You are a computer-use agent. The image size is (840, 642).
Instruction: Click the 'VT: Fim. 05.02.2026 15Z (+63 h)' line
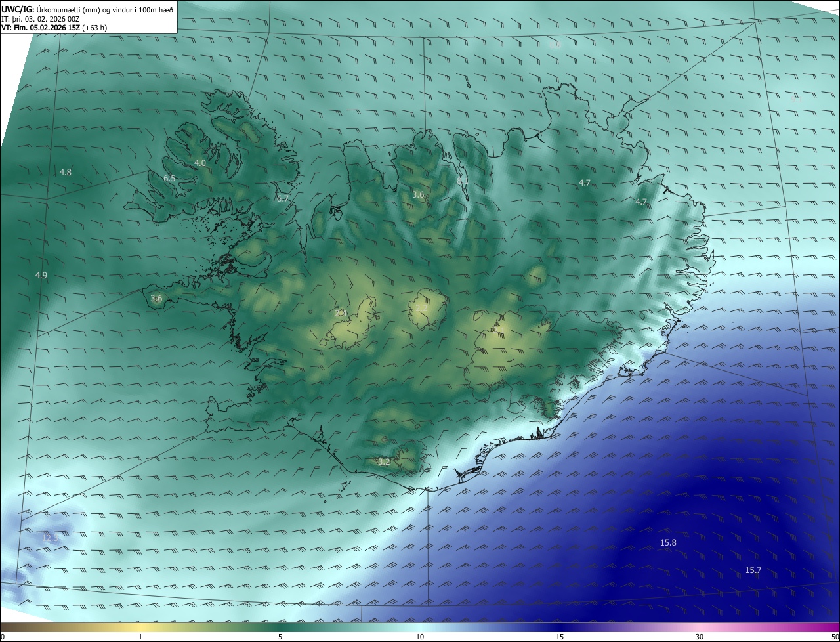click(x=54, y=28)
